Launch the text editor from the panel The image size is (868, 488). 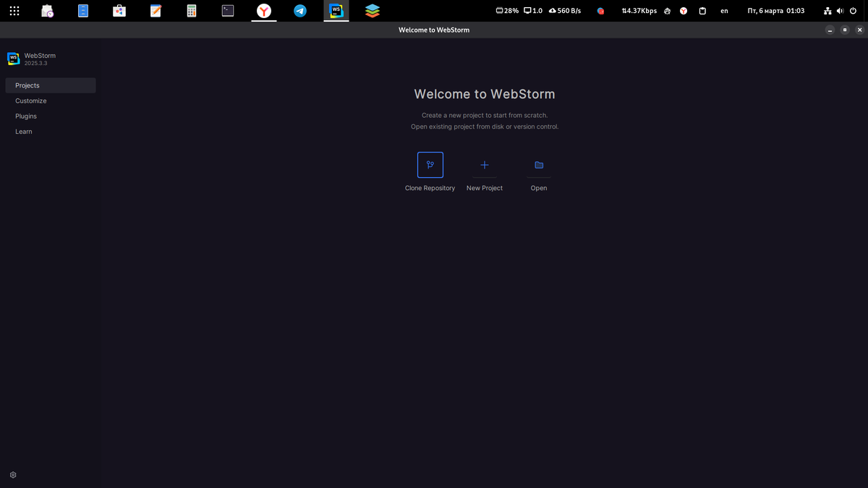(156, 11)
